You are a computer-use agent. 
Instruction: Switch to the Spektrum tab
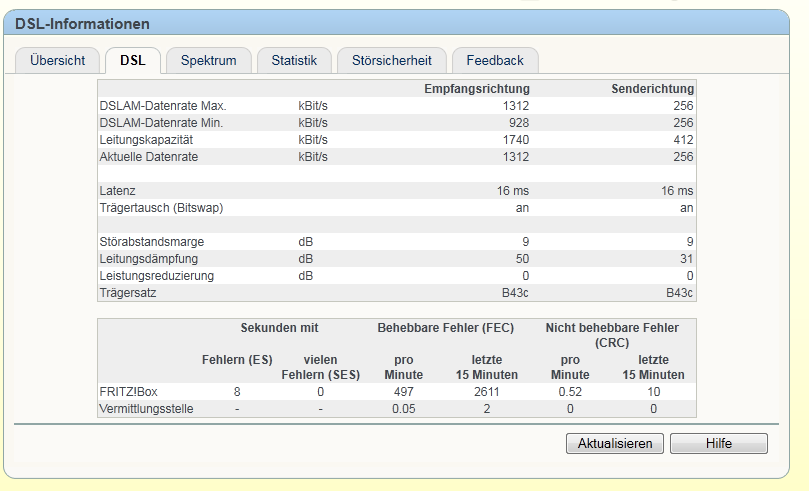208,60
